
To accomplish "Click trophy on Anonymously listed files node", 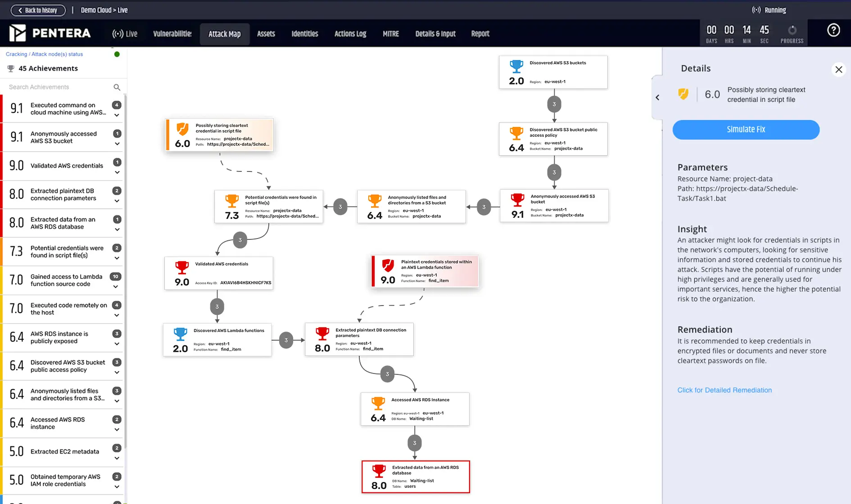I will tap(375, 201).
